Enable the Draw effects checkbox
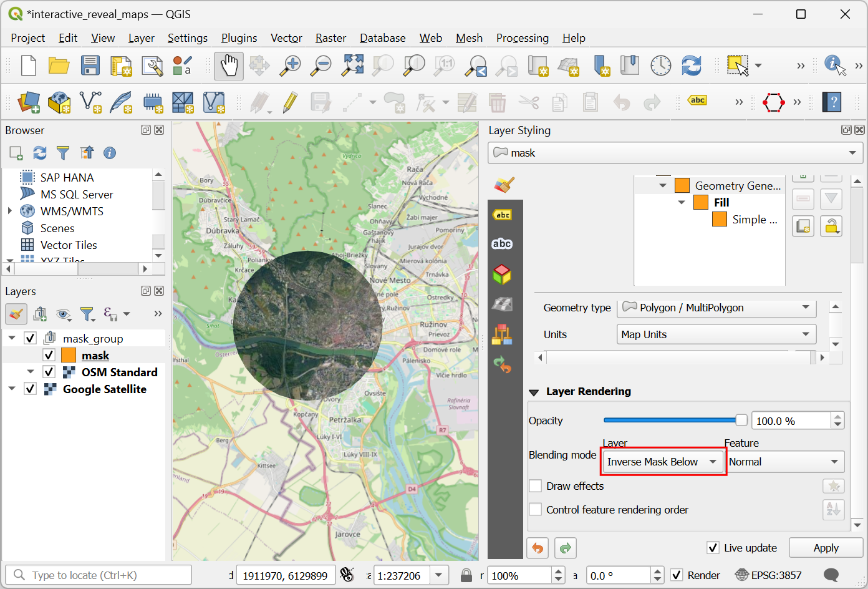The height and width of the screenshot is (589, 868). pyautogui.click(x=536, y=486)
